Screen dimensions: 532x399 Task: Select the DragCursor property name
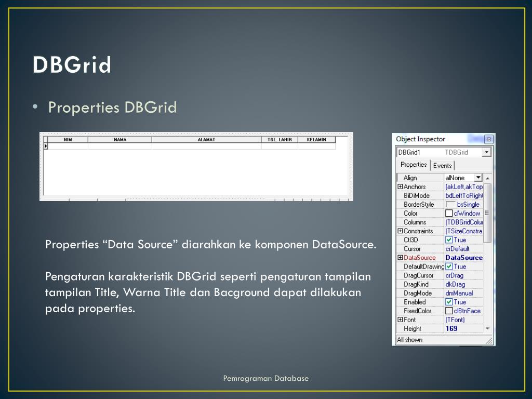(418, 275)
